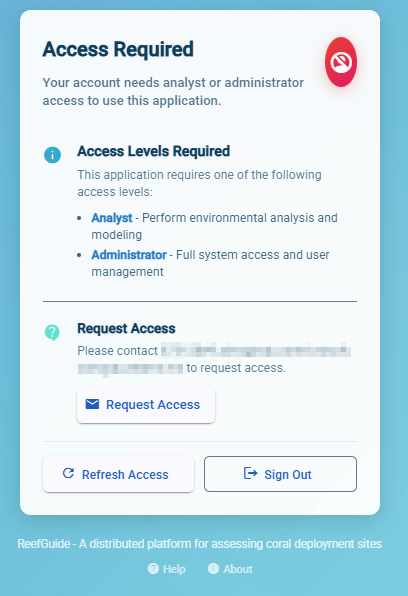The image size is (408, 596).
Task: Click the Access Levels Required subheading
Action: click(154, 151)
